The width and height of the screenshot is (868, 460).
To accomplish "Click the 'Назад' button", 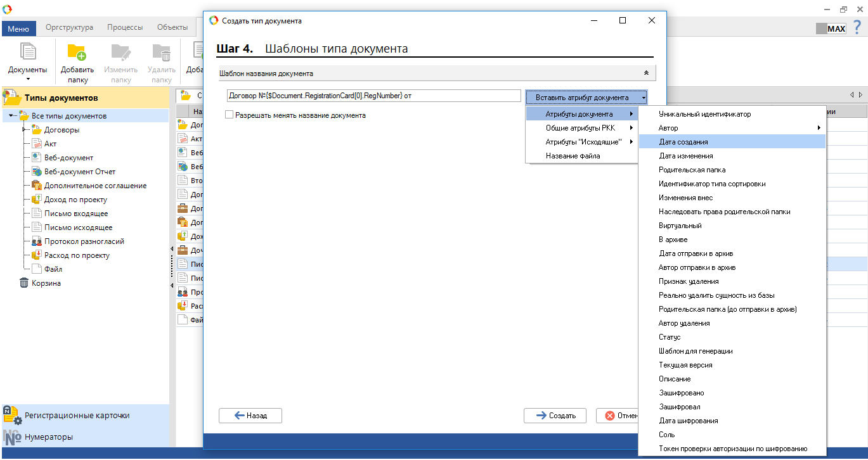I will [x=250, y=416].
